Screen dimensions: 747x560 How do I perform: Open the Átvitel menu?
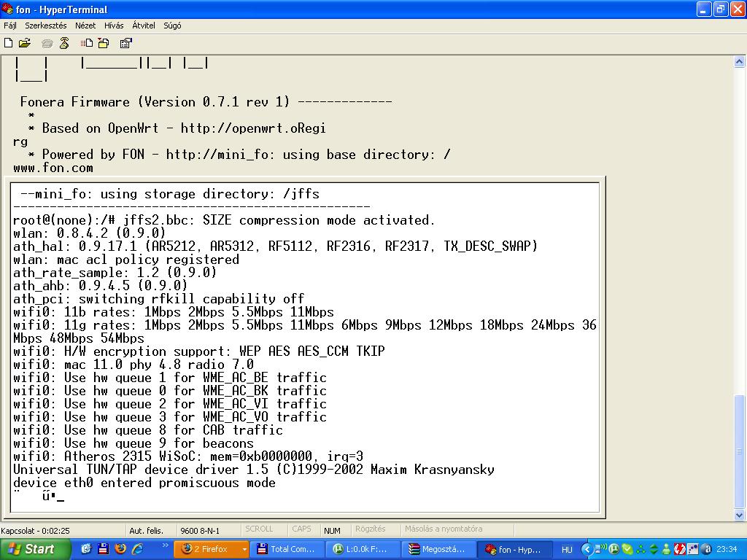coord(144,26)
